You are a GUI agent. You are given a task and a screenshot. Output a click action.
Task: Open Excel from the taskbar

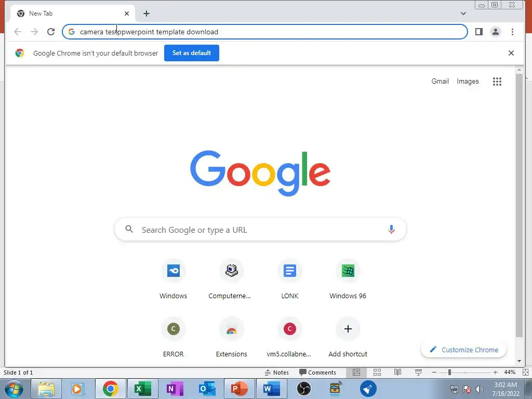(x=142, y=389)
